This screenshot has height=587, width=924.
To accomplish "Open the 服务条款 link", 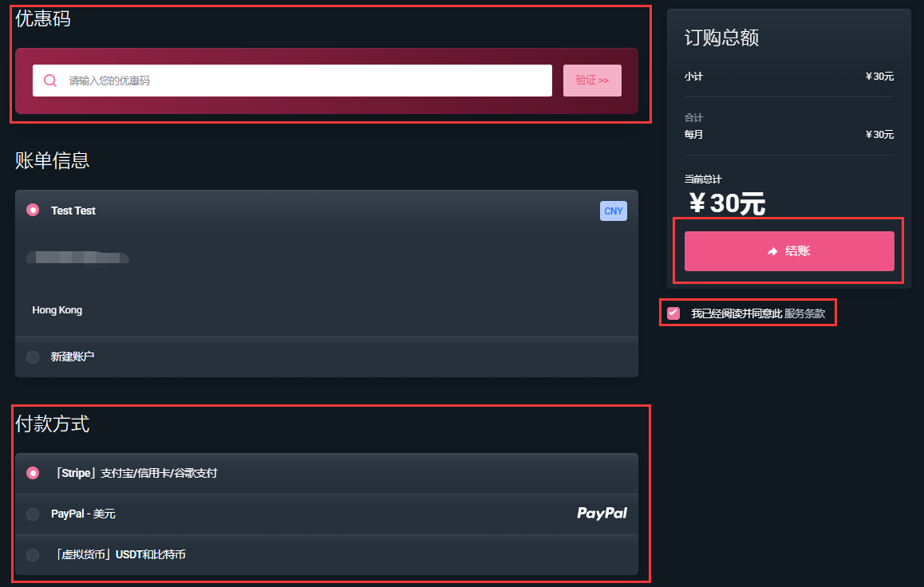I will coord(804,313).
